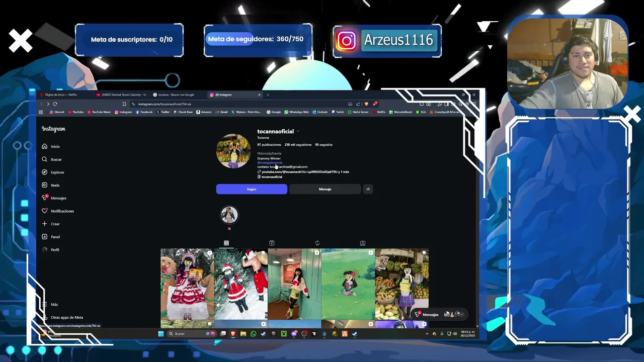
Task: Switch to the reposts tab on profile
Action: (x=317, y=243)
